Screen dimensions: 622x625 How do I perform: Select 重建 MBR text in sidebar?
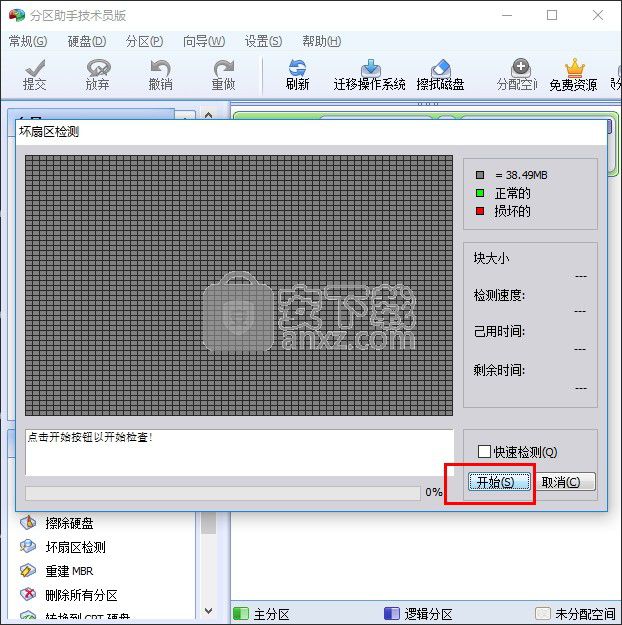click(x=69, y=571)
